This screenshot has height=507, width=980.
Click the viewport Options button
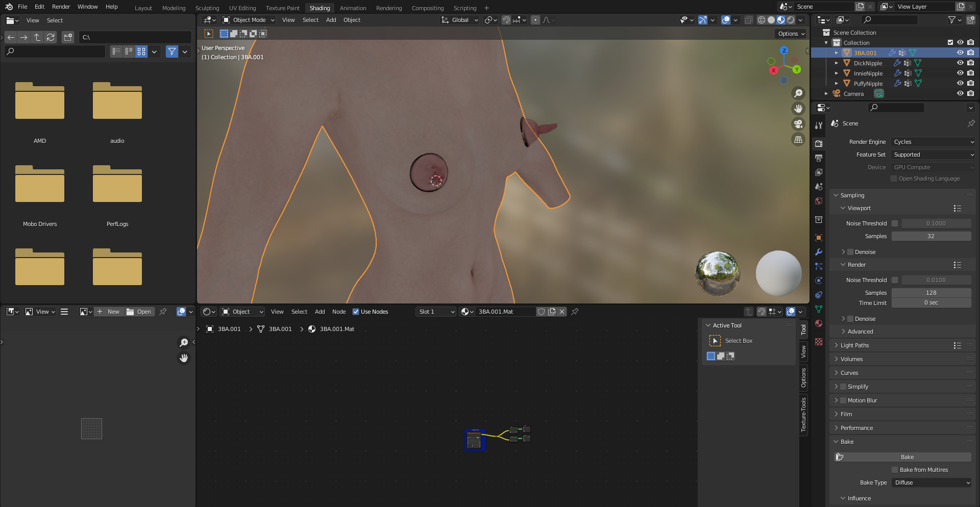791,34
